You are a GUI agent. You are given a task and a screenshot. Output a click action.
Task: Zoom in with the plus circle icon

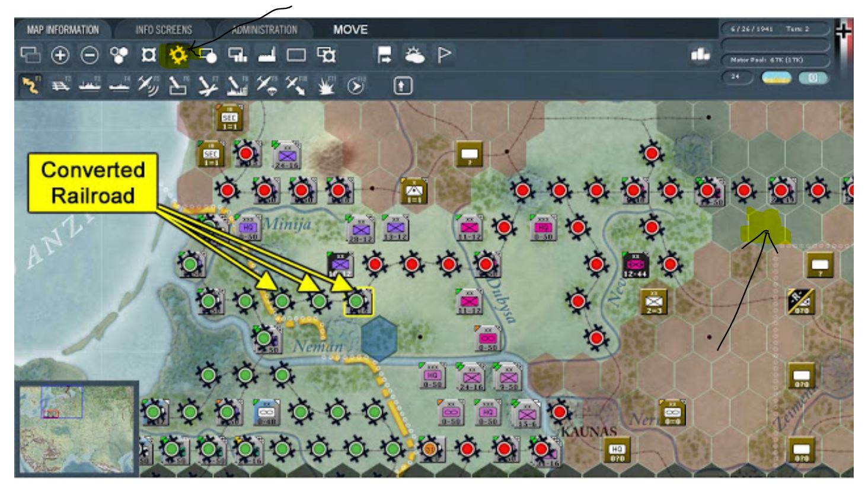coord(59,55)
